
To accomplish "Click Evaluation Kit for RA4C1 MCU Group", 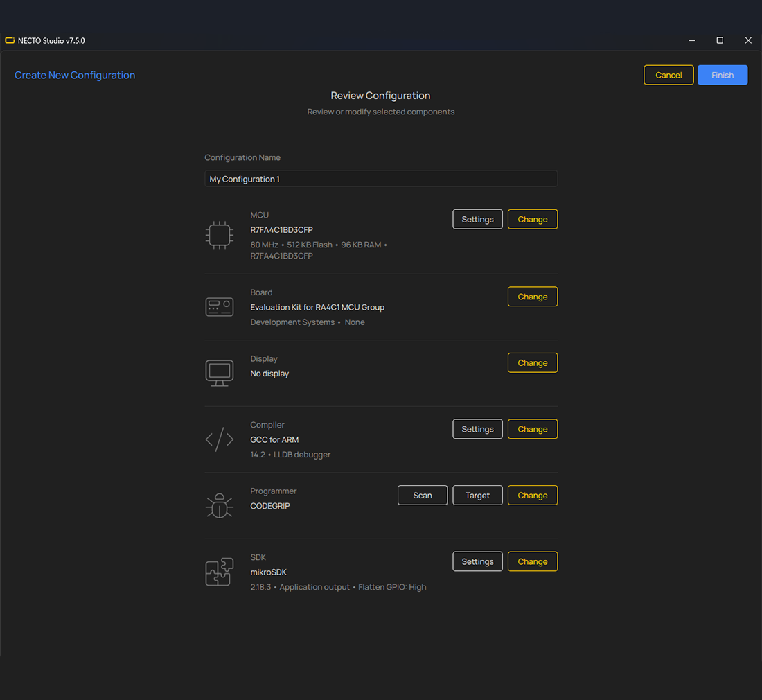I will point(317,307).
